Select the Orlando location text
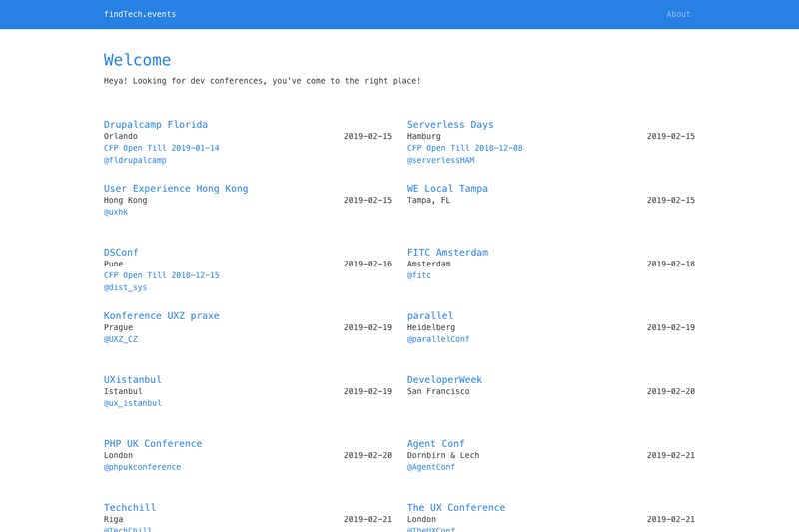This screenshot has height=532, width=799. tap(120, 136)
